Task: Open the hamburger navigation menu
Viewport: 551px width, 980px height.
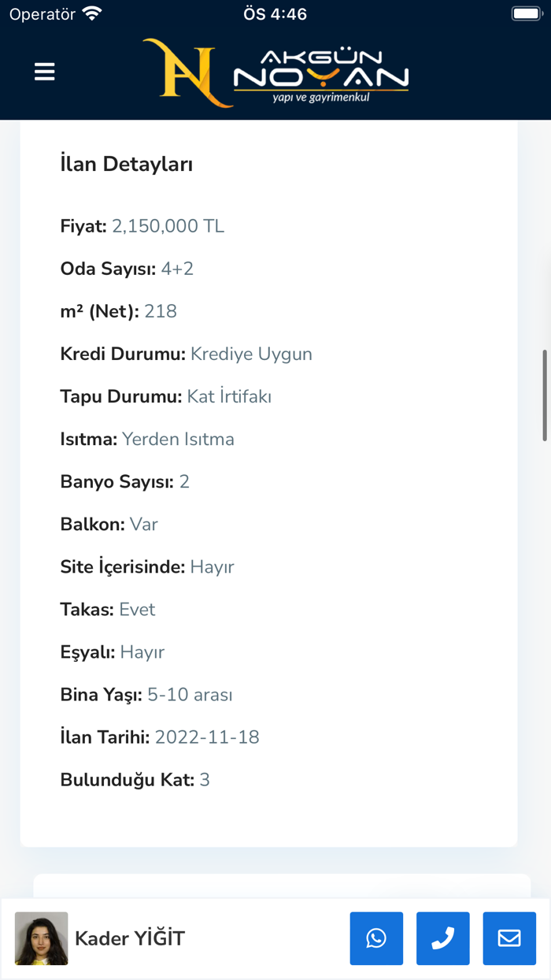Action: (x=44, y=72)
